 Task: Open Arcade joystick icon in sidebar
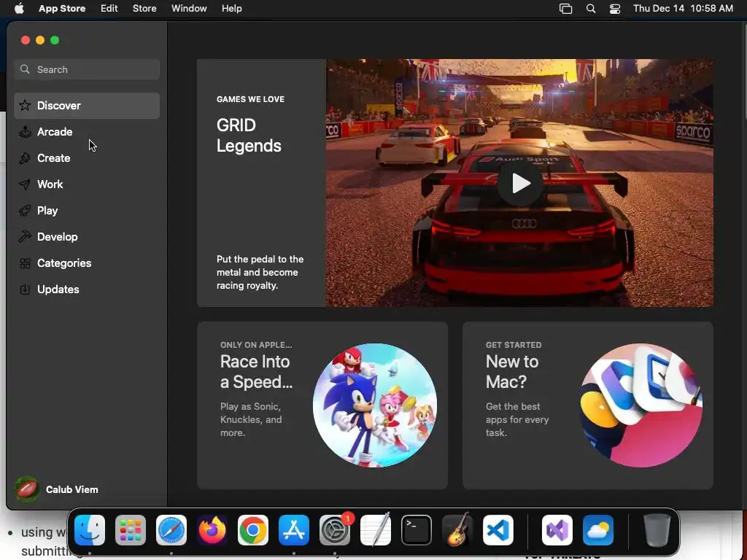point(25,132)
